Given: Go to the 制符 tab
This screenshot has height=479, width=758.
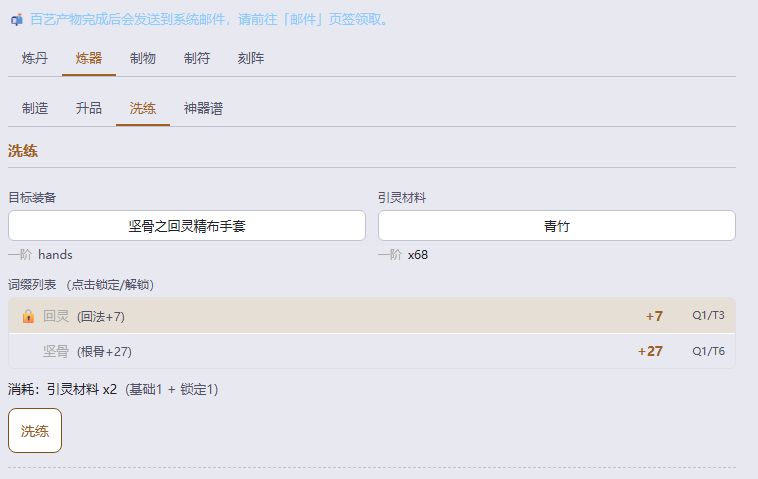Looking at the screenshot, I should click(197, 58).
